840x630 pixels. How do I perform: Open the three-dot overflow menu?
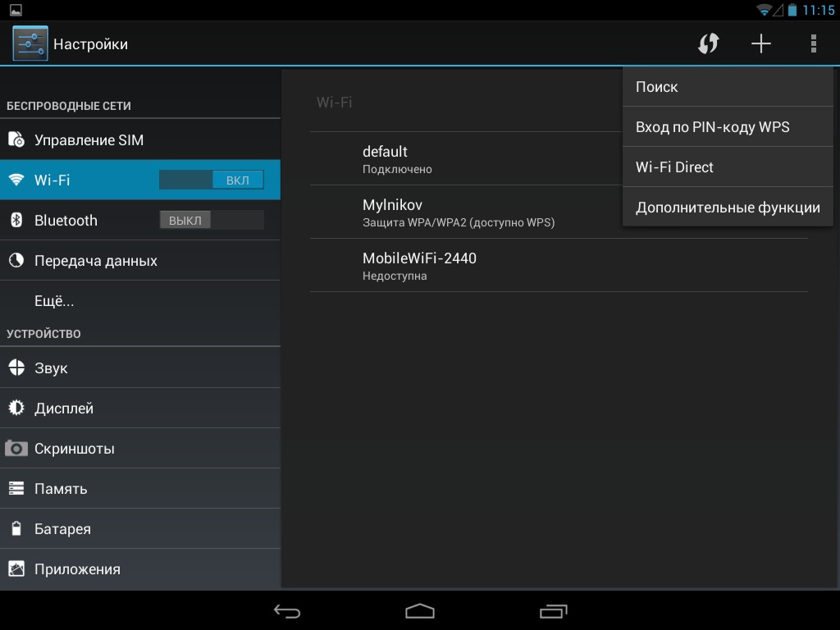tap(813, 43)
